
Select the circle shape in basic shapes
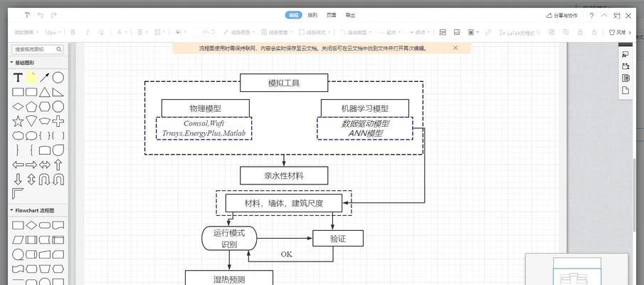coord(58,78)
